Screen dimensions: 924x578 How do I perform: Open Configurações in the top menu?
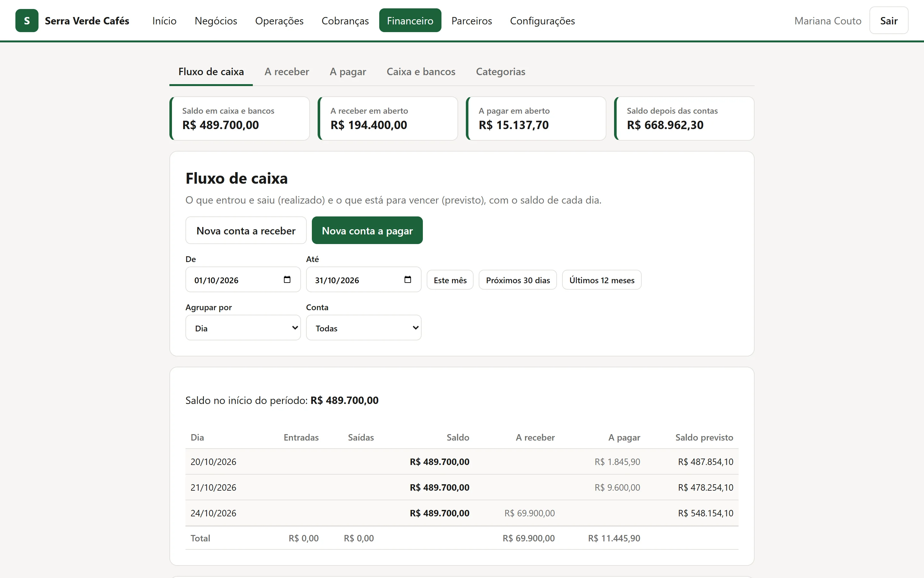pyautogui.click(x=542, y=21)
